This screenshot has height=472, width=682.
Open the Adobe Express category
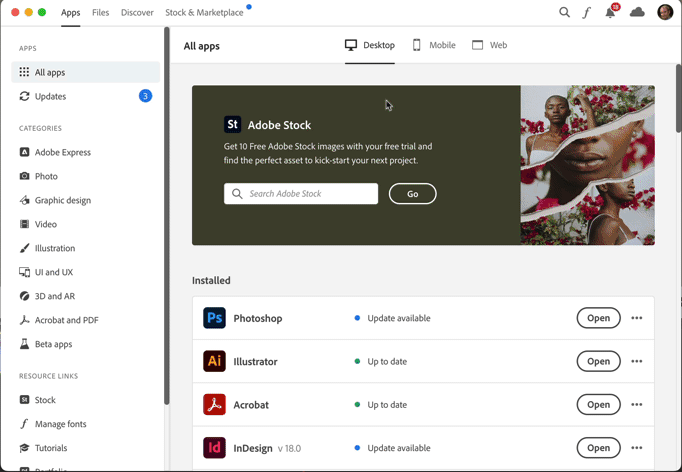coord(55,152)
